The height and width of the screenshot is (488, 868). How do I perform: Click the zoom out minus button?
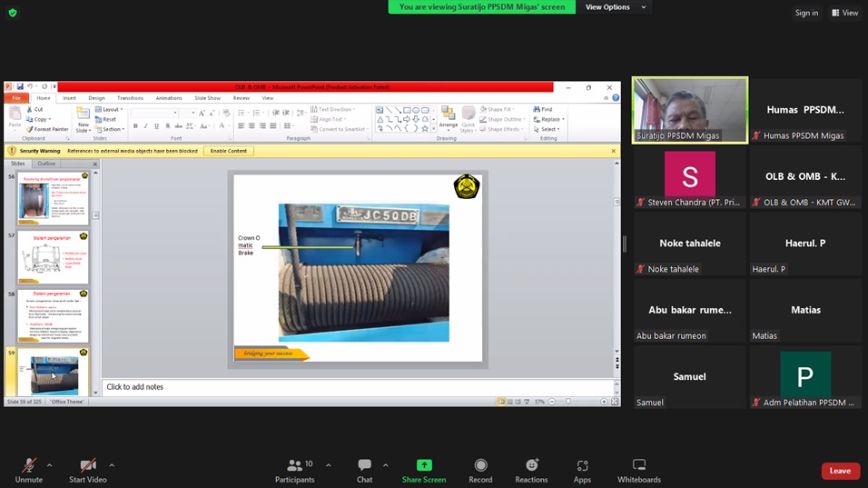pyautogui.click(x=552, y=402)
